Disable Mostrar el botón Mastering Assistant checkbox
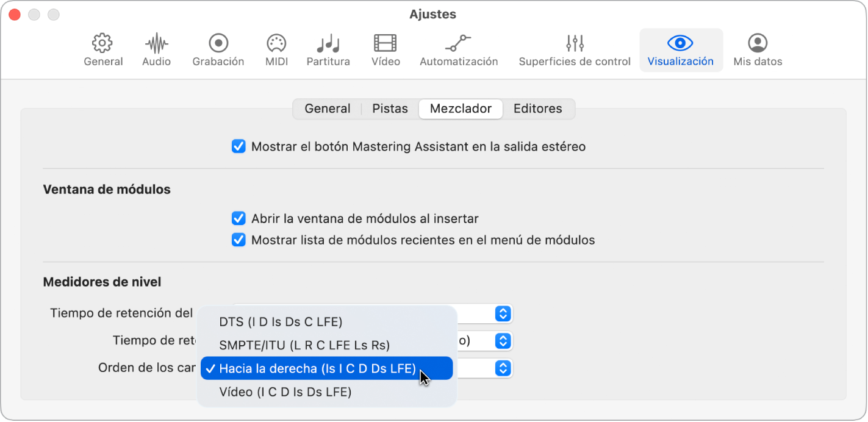The height and width of the screenshot is (422, 868). point(238,146)
